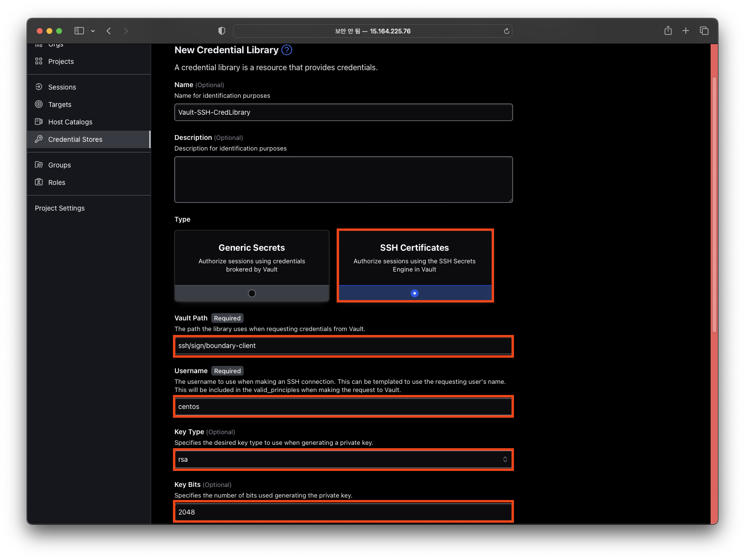Image resolution: width=745 pixels, height=560 pixels.
Task: Go back with Safari back arrow
Action: click(109, 30)
